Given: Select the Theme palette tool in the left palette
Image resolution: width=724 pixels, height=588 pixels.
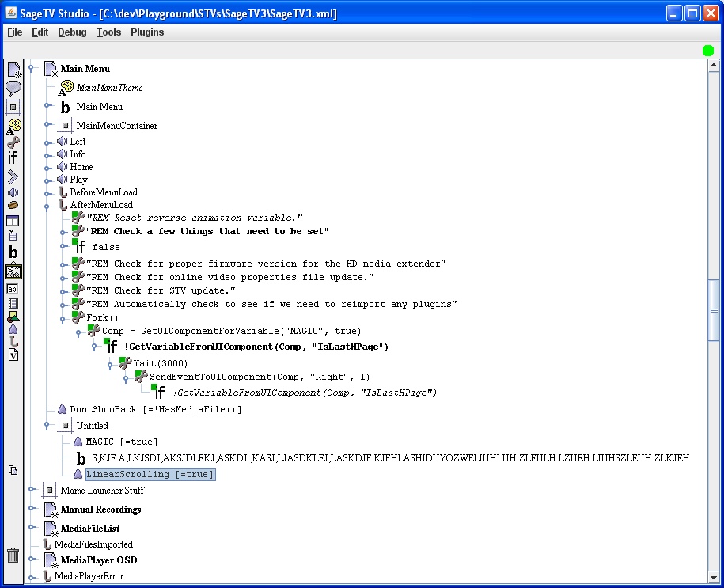Looking at the screenshot, I should [13, 126].
